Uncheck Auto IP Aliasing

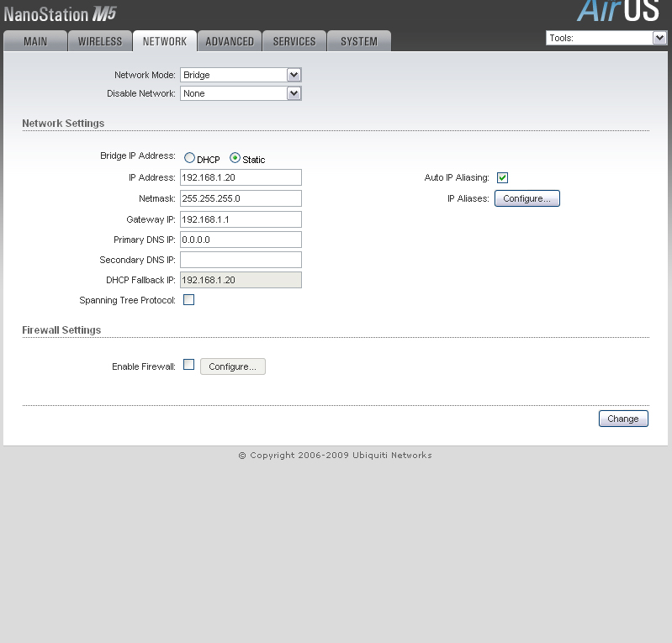(x=502, y=177)
